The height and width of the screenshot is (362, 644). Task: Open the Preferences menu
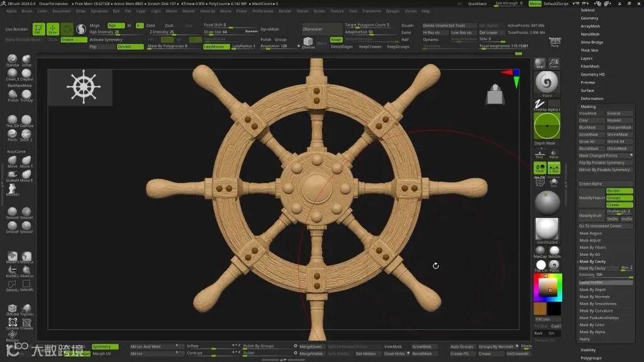pos(263,11)
